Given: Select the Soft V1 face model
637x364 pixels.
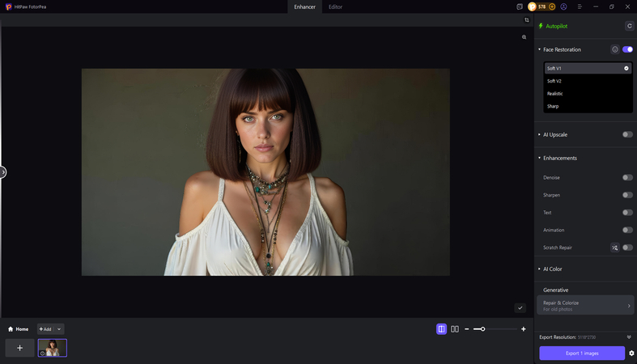Looking at the screenshot, I should (x=588, y=68).
